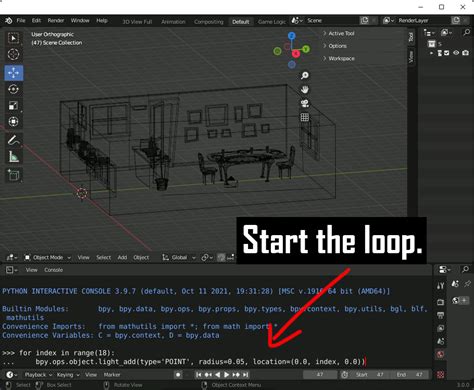The image size is (474, 390).
Task: Open the pivot point dropdown
Action: (207, 257)
